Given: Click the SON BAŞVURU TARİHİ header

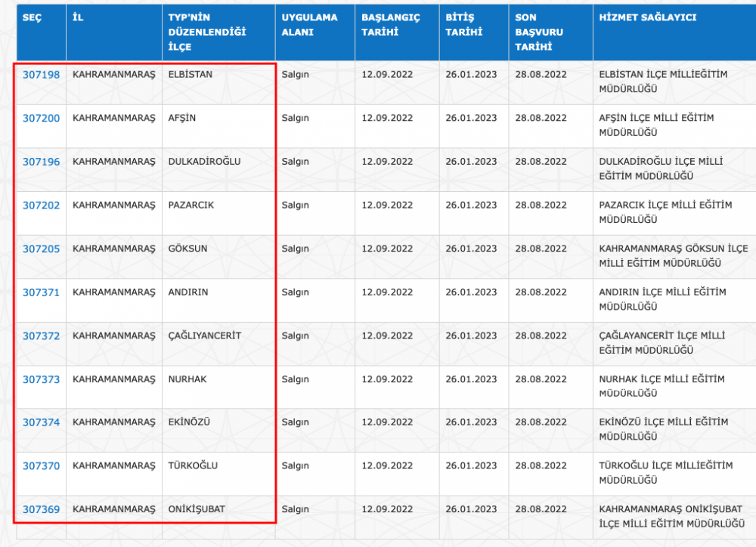Looking at the screenshot, I should click(540, 32).
